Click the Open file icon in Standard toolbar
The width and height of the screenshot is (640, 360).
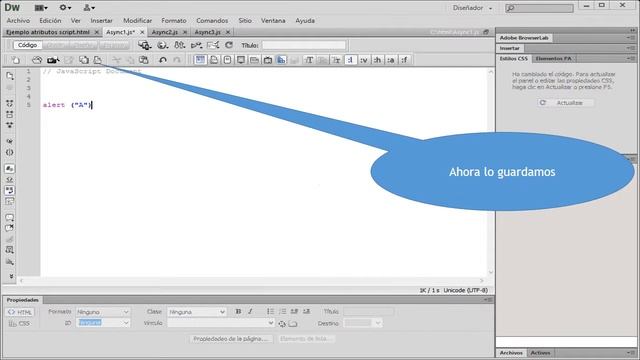point(37,60)
